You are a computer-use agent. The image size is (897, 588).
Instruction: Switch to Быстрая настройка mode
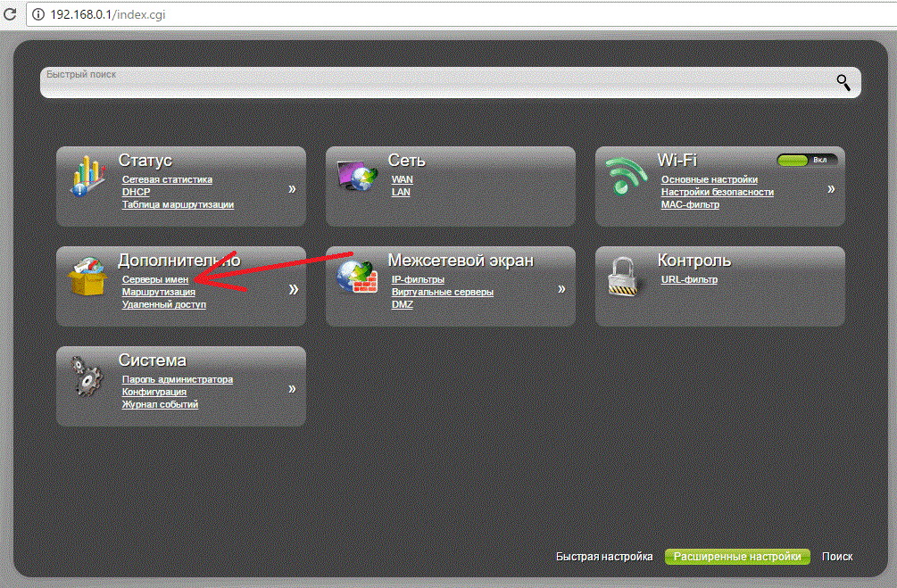[x=604, y=556]
